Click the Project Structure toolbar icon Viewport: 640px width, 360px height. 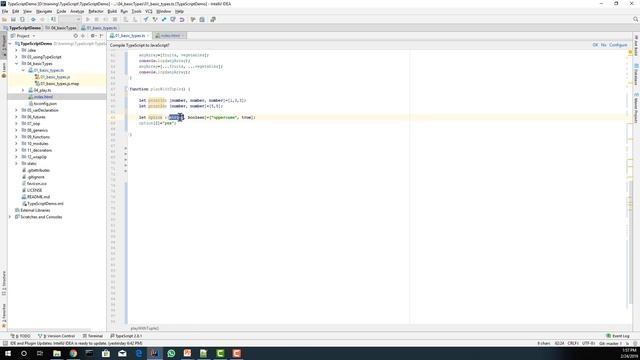(202, 19)
